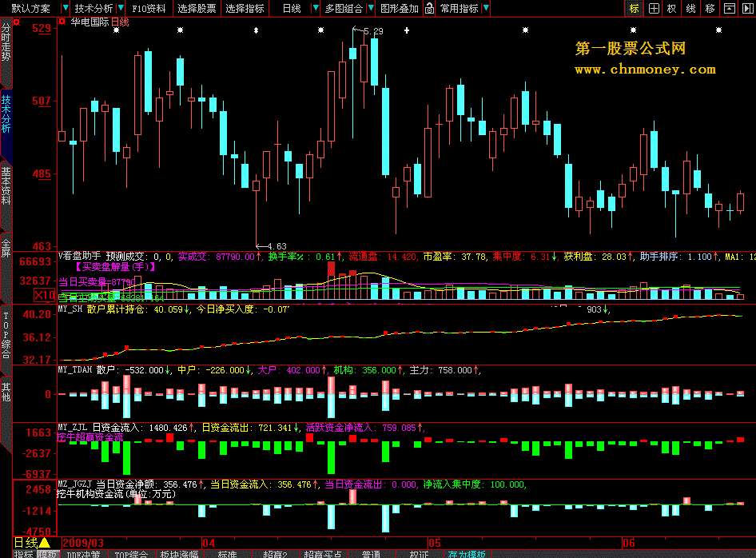Click the MY_SH indicator name
This screenshot has width=756, height=558.
pos(70,309)
